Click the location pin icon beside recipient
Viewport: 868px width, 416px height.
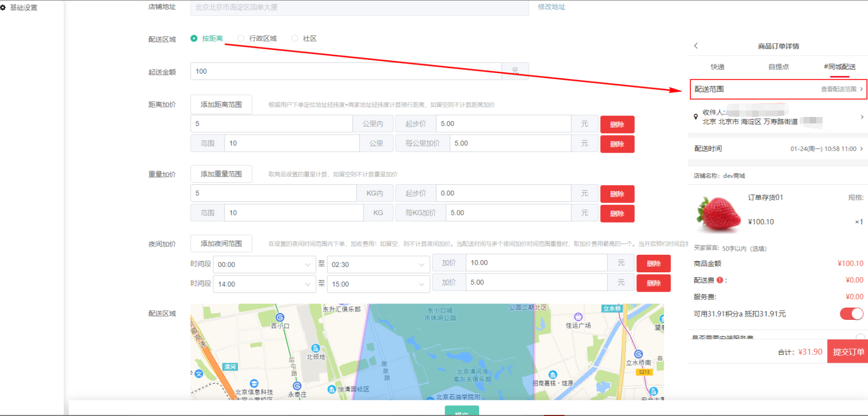696,117
